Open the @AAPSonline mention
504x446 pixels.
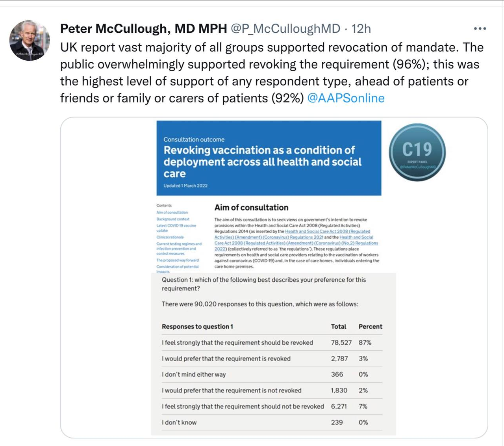click(x=345, y=98)
